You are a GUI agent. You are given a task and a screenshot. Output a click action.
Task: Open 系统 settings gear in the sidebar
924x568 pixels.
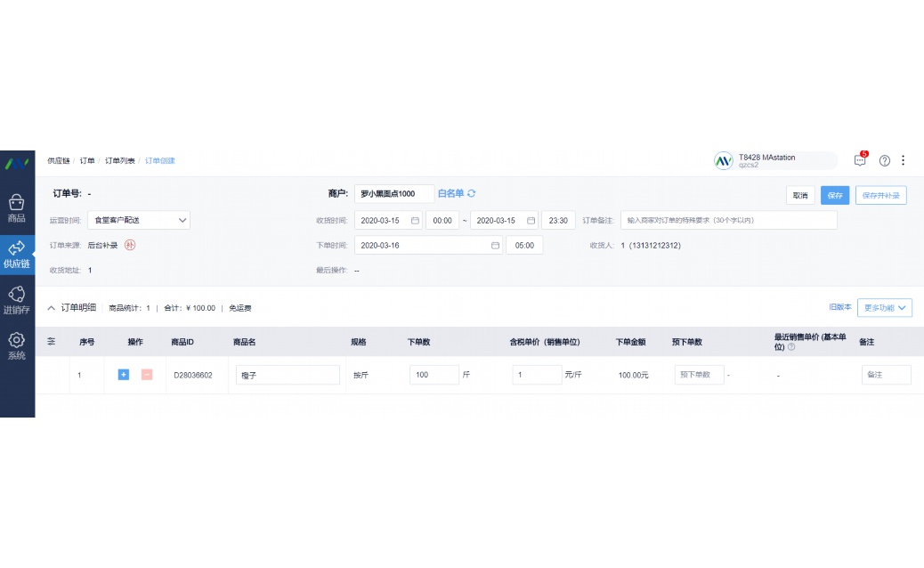(17, 345)
